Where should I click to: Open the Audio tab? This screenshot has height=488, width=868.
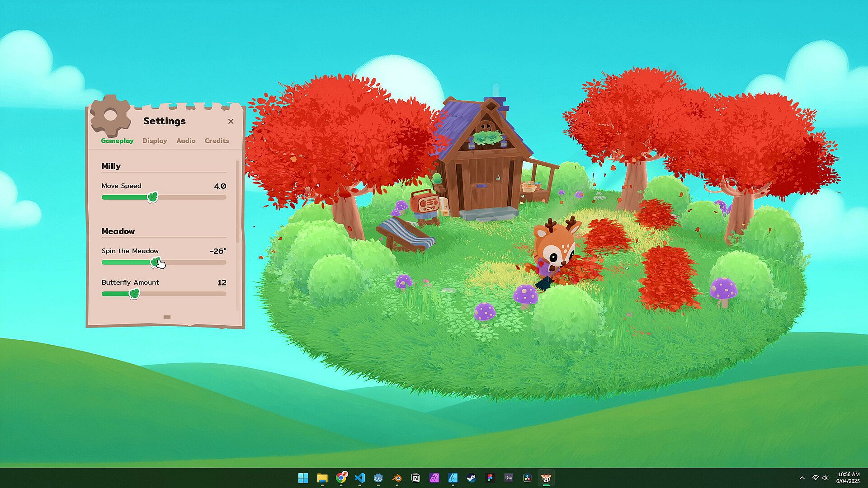tap(186, 141)
